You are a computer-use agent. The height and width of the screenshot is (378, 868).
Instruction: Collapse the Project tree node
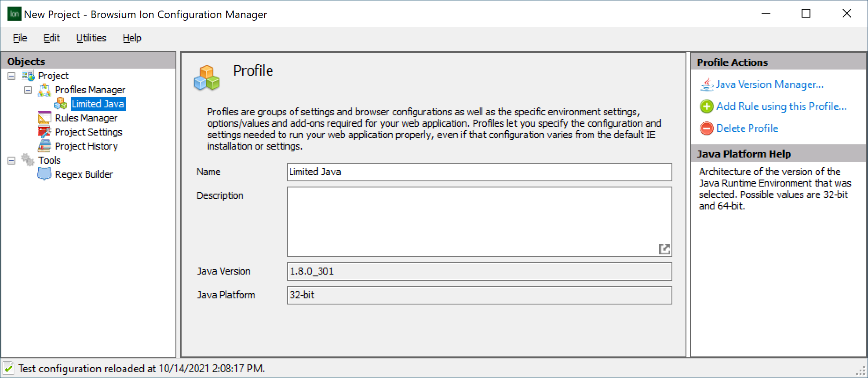[11, 76]
